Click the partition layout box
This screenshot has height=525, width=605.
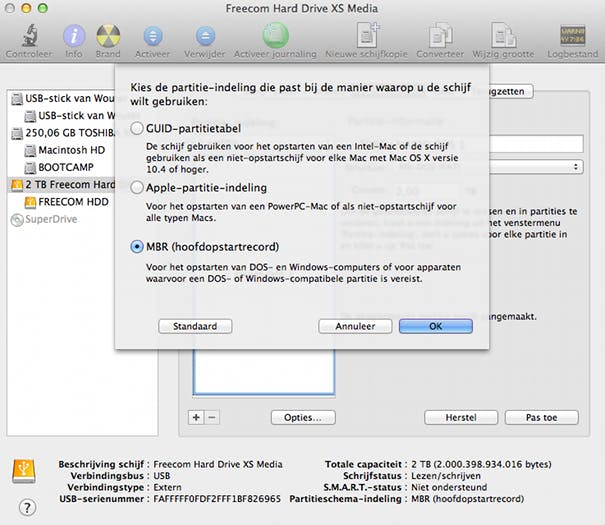point(264,372)
